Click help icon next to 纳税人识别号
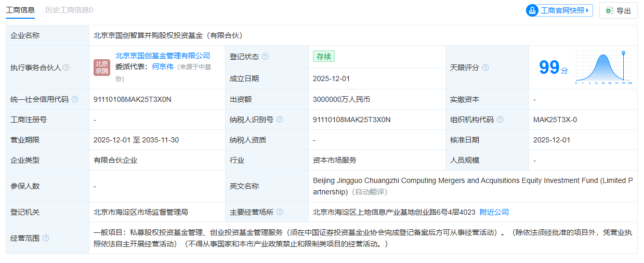This screenshot has height=263, width=644. point(280,120)
